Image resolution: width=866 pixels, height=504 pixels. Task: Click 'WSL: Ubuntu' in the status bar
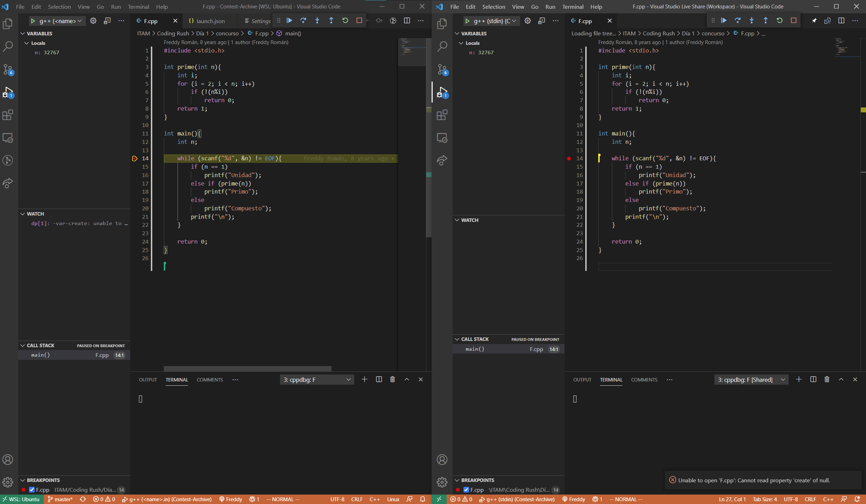(21, 499)
